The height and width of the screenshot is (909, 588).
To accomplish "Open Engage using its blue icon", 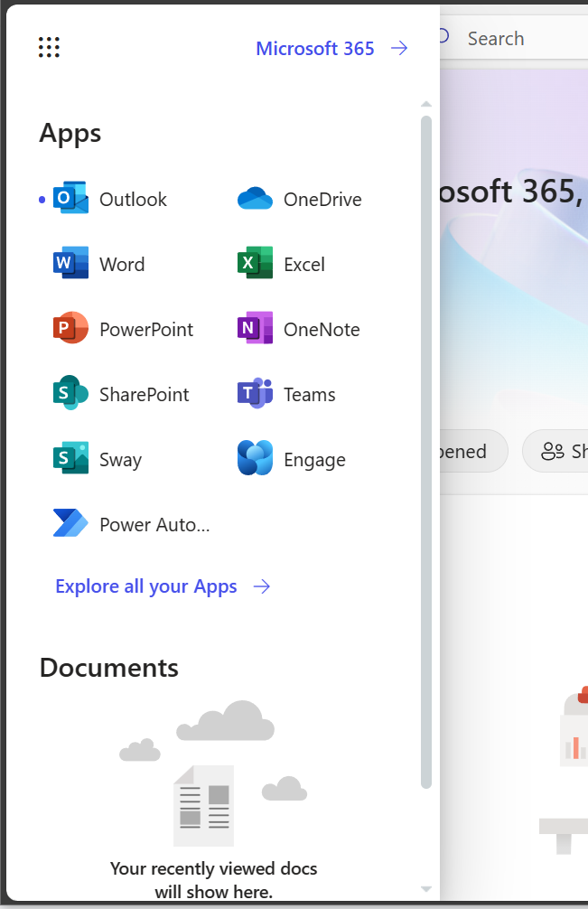I will (255, 458).
